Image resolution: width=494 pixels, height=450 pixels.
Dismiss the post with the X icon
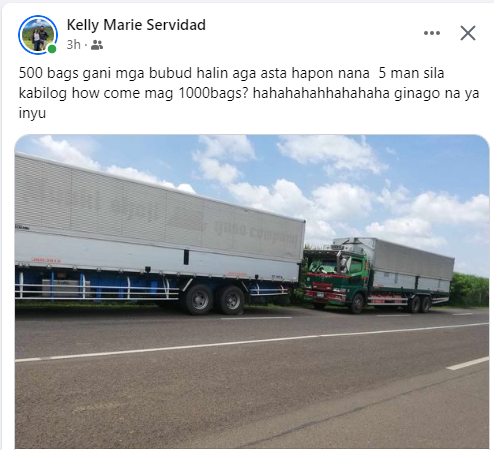tap(468, 33)
